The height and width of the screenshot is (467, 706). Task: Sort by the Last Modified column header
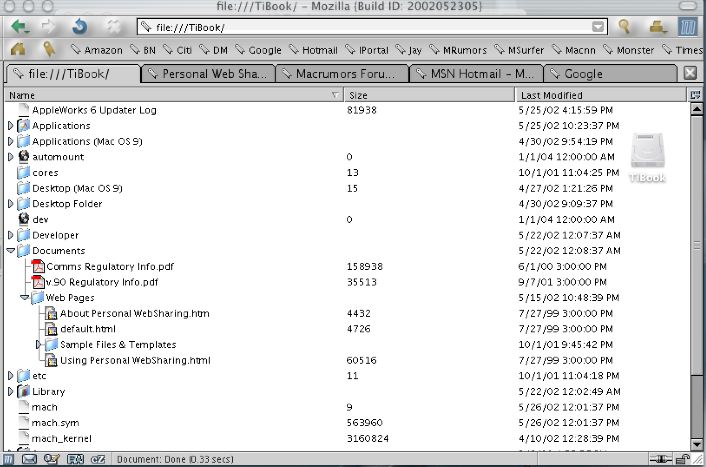602,95
